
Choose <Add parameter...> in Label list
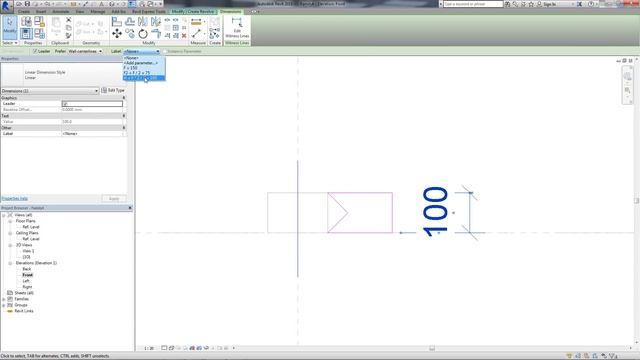pos(144,63)
